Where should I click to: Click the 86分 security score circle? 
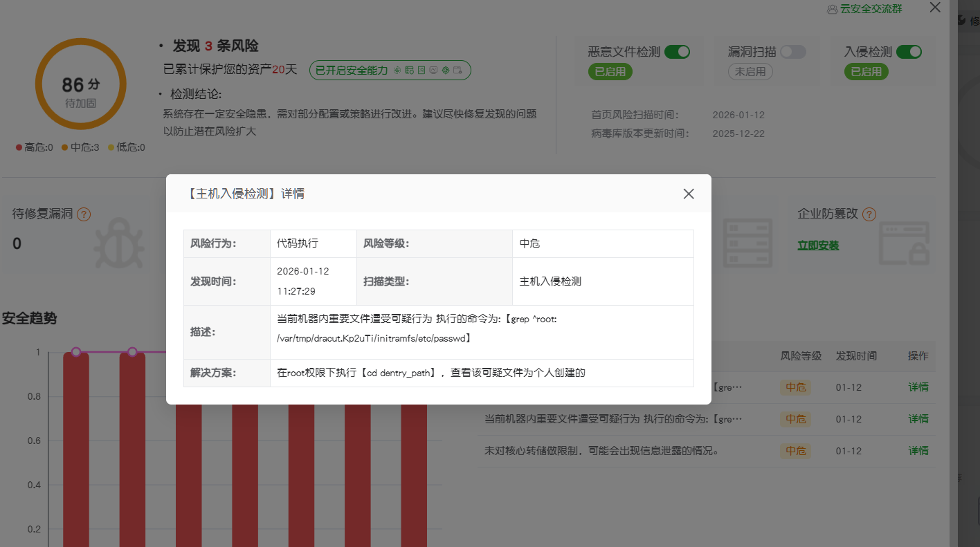point(80,84)
